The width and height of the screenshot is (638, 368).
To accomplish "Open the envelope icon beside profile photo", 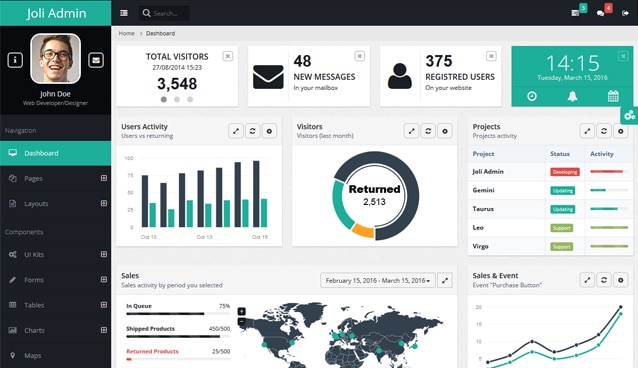I will click(x=96, y=60).
